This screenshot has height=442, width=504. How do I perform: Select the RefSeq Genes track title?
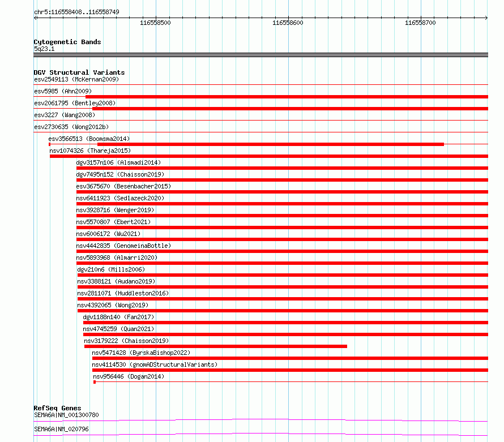click(58, 408)
